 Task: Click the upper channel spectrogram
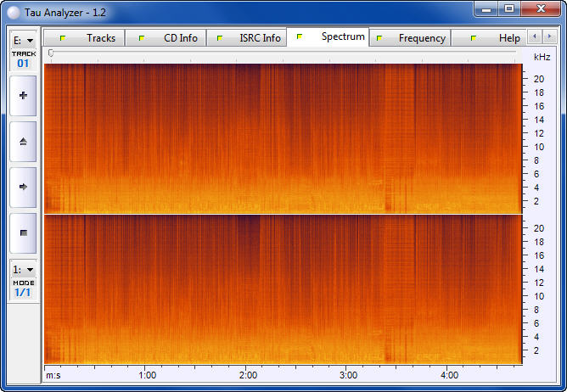coord(282,138)
